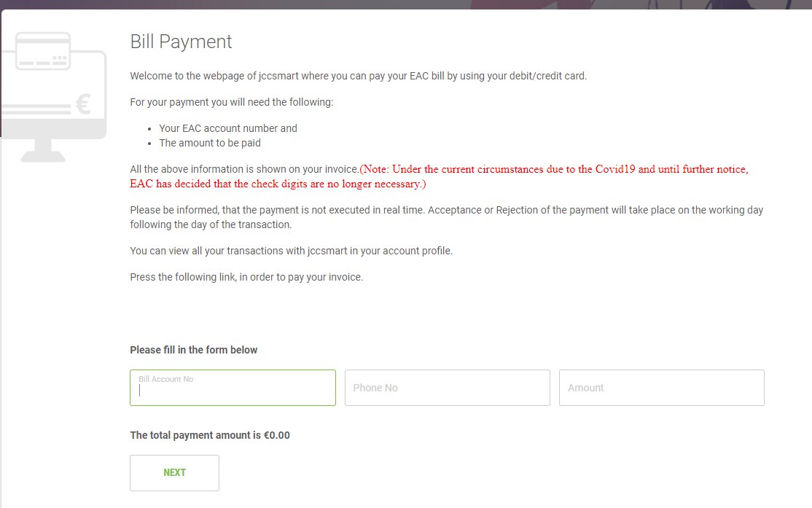Click the credit card graphic above the monitor
This screenshot has width=812, height=508.
click(43, 50)
